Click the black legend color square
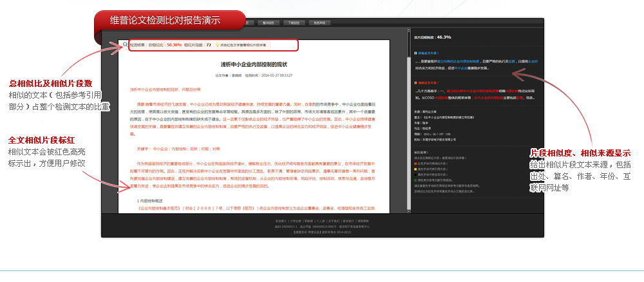Image resolution: width=644 pixels, height=282 pixels. coord(415,174)
